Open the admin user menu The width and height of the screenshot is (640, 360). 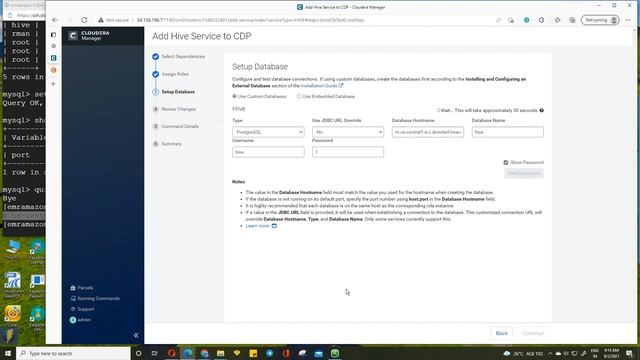pos(80,320)
